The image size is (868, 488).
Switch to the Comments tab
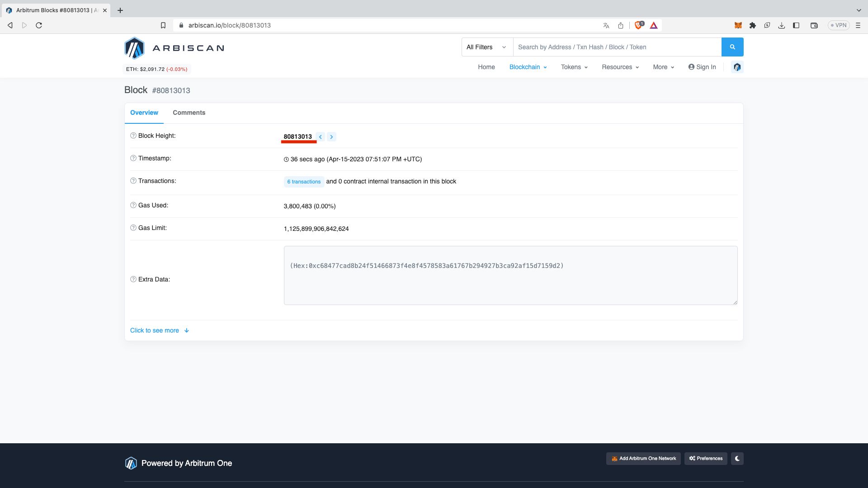tap(189, 113)
